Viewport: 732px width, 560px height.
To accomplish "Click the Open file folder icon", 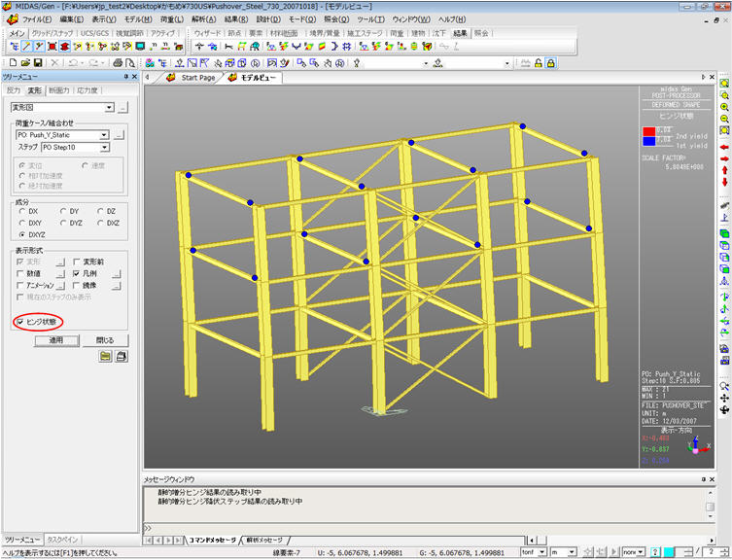I will point(25,62).
